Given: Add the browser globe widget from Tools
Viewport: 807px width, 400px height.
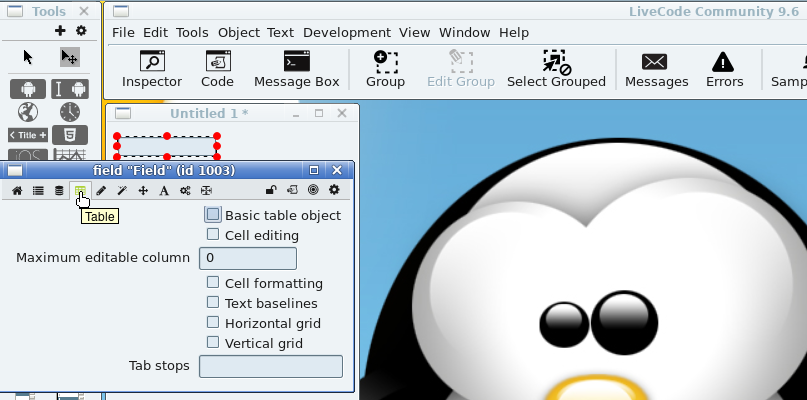Looking at the screenshot, I should coord(28,111).
